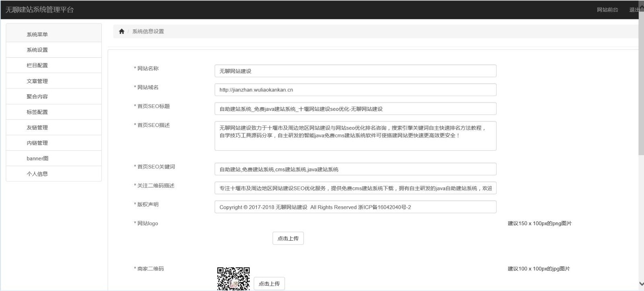Open 标签配置 in the sidebar
This screenshot has width=644, height=291.
click(54, 112)
